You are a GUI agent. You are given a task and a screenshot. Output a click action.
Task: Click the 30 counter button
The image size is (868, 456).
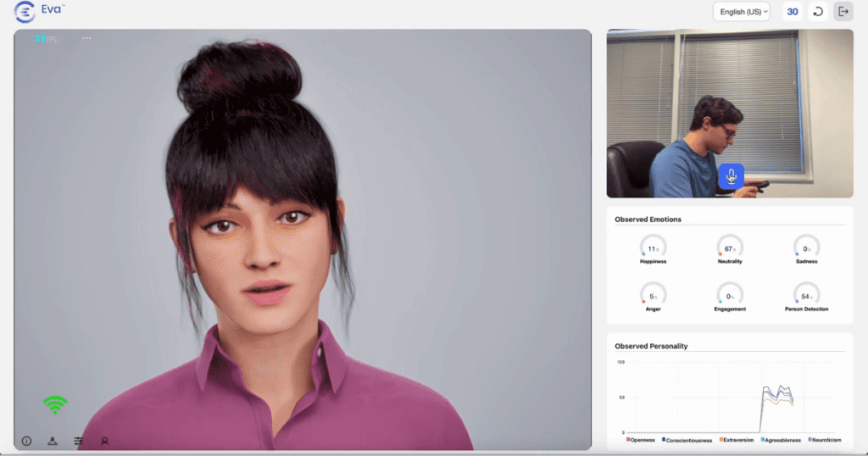(x=793, y=12)
